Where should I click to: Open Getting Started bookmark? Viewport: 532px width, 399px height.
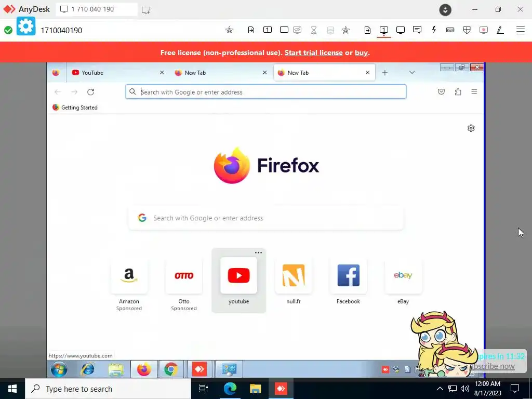tap(75, 108)
